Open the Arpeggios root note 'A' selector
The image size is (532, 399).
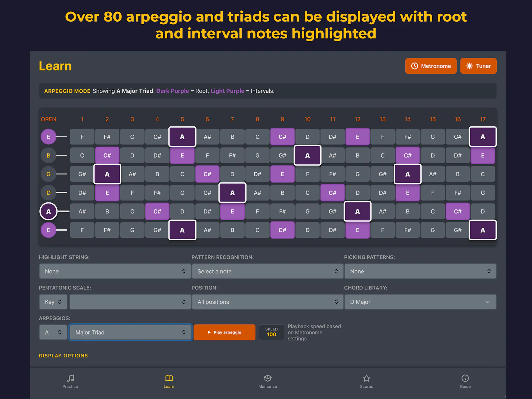tap(53, 332)
